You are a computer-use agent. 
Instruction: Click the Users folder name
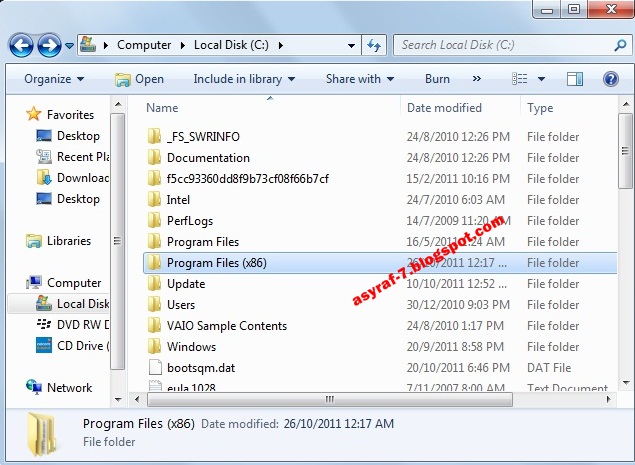pyautogui.click(x=181, y=305)
